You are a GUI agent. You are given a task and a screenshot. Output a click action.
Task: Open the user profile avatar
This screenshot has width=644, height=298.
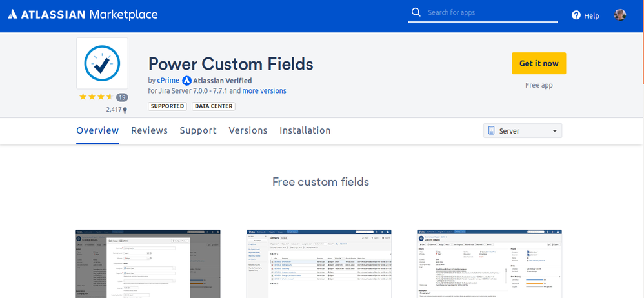tap(619, 15)
